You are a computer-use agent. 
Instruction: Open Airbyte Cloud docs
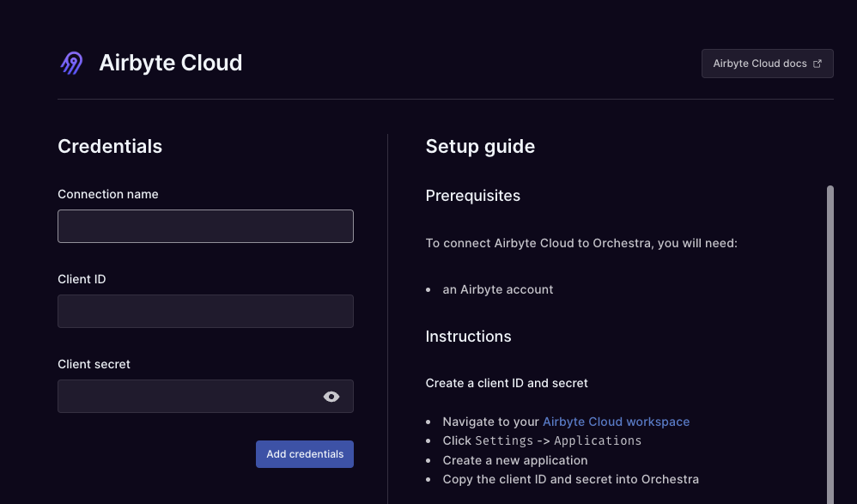tap(767, 63)
